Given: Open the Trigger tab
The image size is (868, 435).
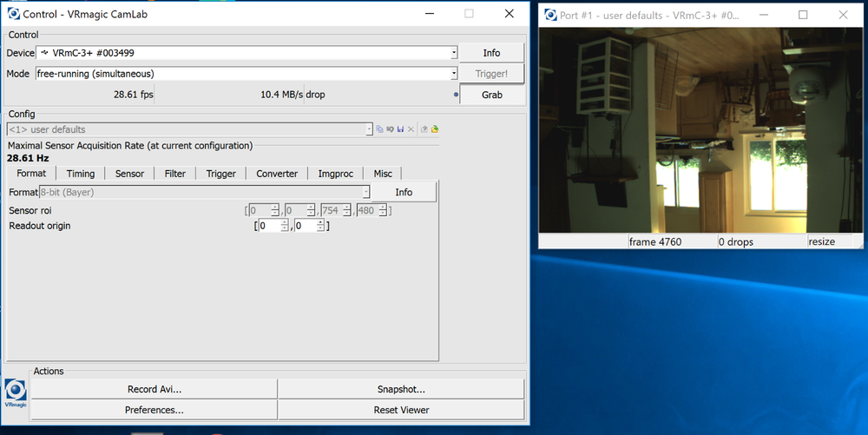Looking at the screenshot, I should (x=220, y=174).
